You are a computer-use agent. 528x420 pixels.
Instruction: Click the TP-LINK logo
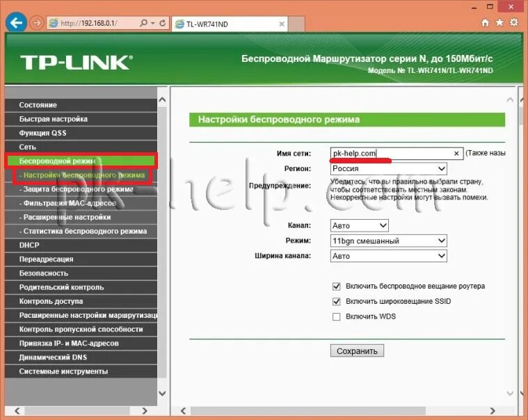tap(77, 63)
